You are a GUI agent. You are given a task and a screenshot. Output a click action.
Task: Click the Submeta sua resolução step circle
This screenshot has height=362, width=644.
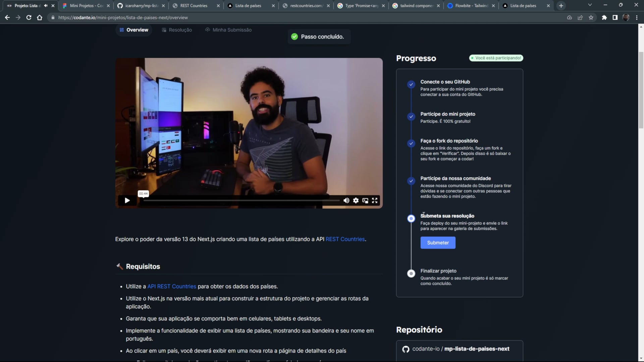(x=411, y=219)
